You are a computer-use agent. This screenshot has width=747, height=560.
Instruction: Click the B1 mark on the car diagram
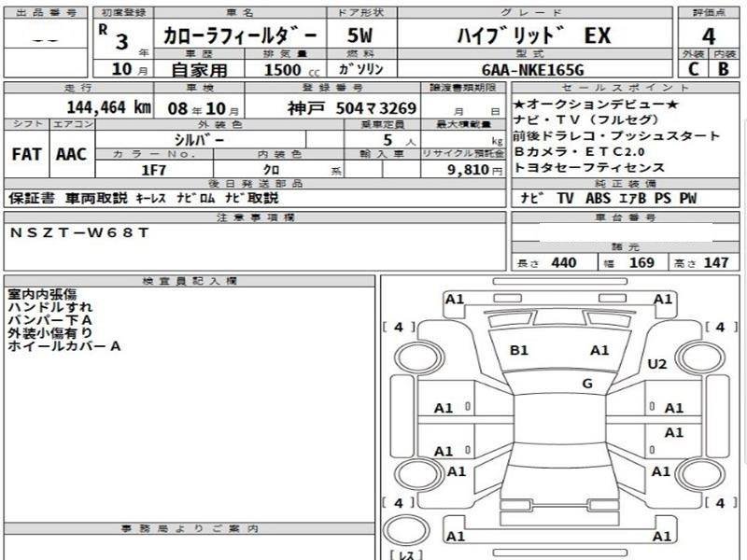pyautogui.click(x=519, y=351)
